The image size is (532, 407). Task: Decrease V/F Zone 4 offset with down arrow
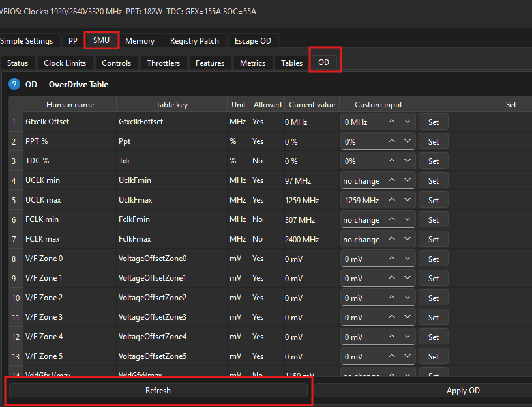pos(407,337)
